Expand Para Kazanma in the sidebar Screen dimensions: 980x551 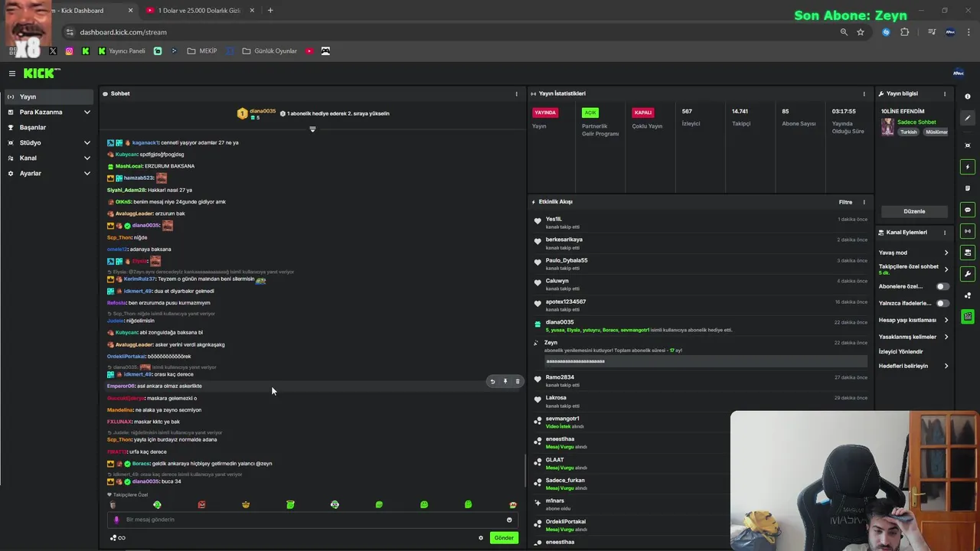click(x=49, y=112)
